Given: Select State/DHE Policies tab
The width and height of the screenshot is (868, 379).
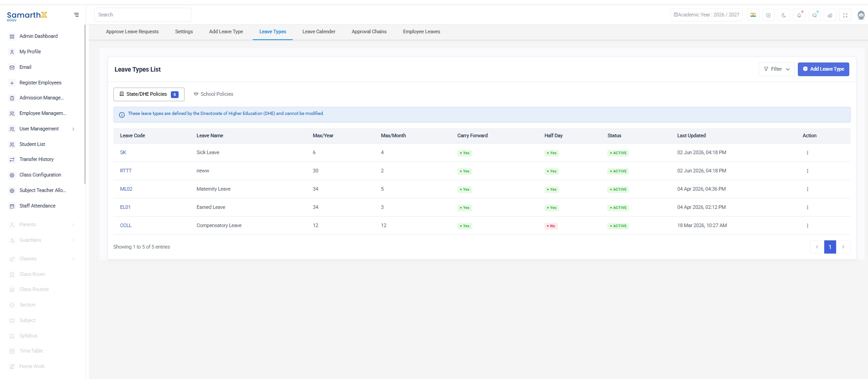Looking at the screenshot, I should tap(149, 94).
